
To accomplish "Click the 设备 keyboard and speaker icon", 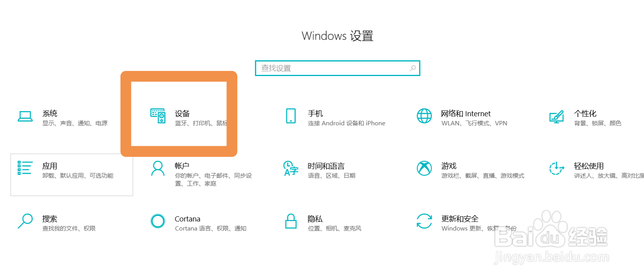I will pyautogui.click(x=158, y=116).
